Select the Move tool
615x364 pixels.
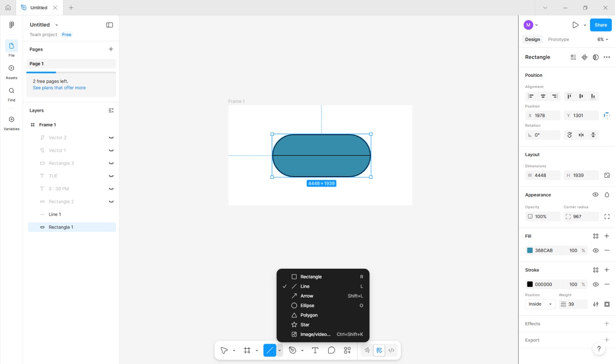224,350
